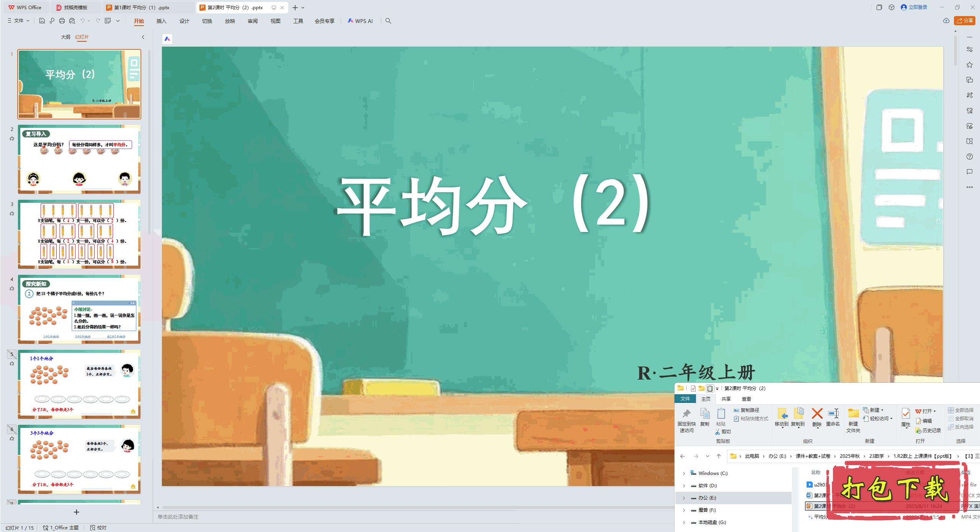Image resolution: width=980 pixels, height=532 pixels.
Task: Open the 插入 ribbon tab
Action: tap(161, 21)
